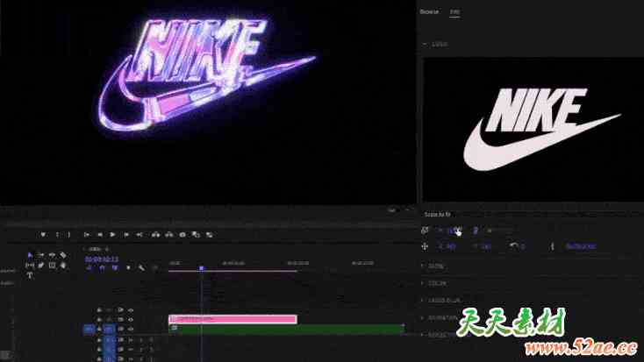This screenshot has width=644, height=362.
Task: Click the position X value
Action: [x=450, y=246]
